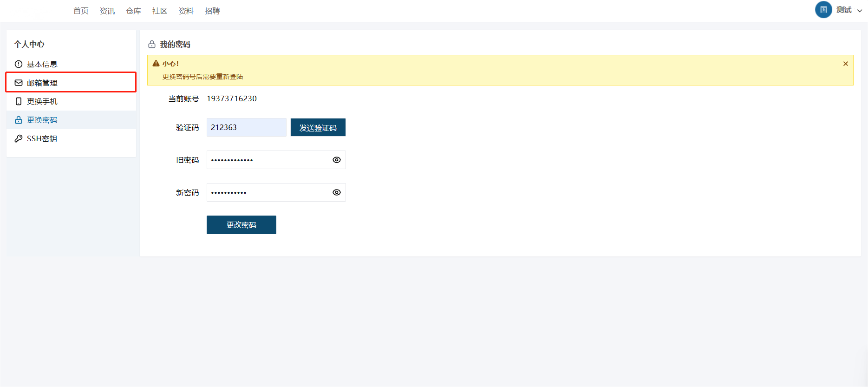Focus the 旧密码 password field
Viewport: 868px width, 387px height.
[268, 160]
